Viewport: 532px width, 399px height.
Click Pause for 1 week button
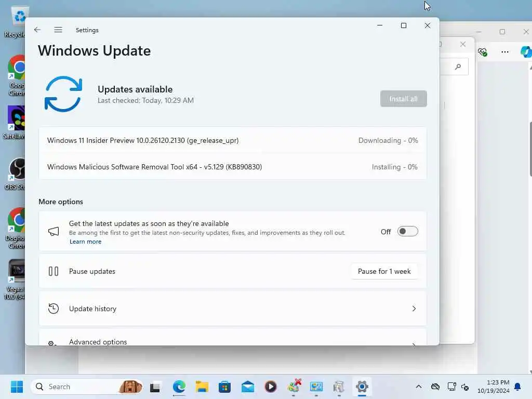pyautogui.click(x=384, y=271)
